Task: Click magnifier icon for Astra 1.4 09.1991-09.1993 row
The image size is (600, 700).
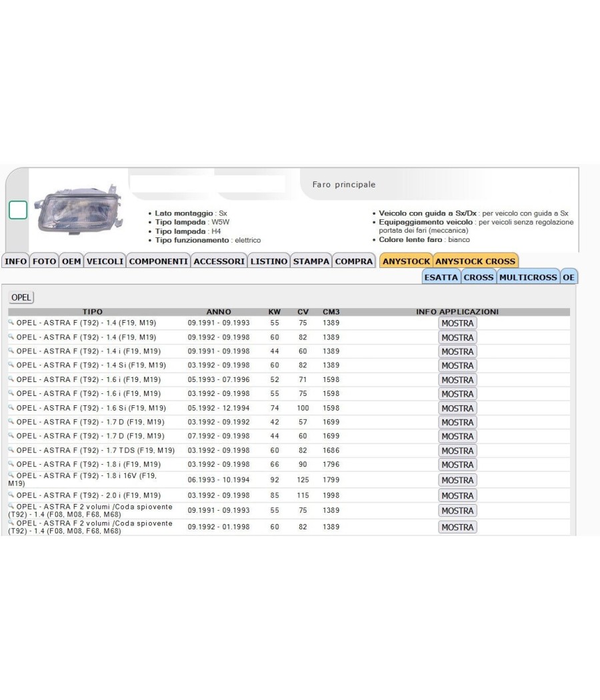Action: coord(11,322)
